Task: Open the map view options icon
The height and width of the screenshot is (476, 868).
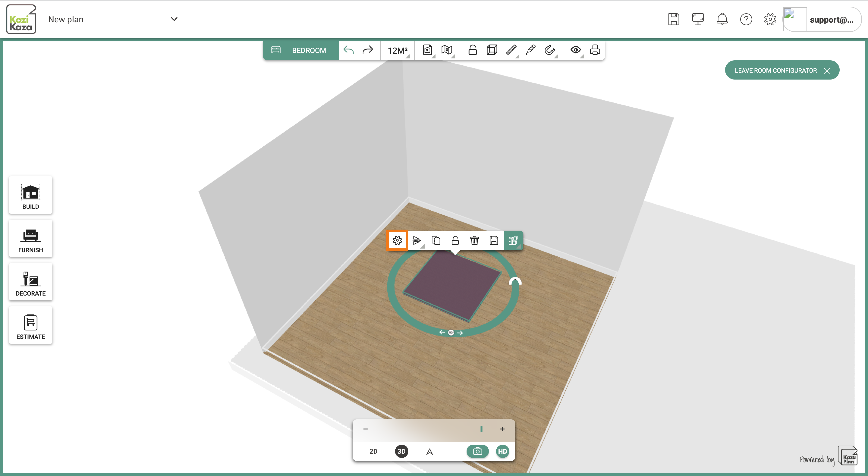Action: click(x=447, y=50)
